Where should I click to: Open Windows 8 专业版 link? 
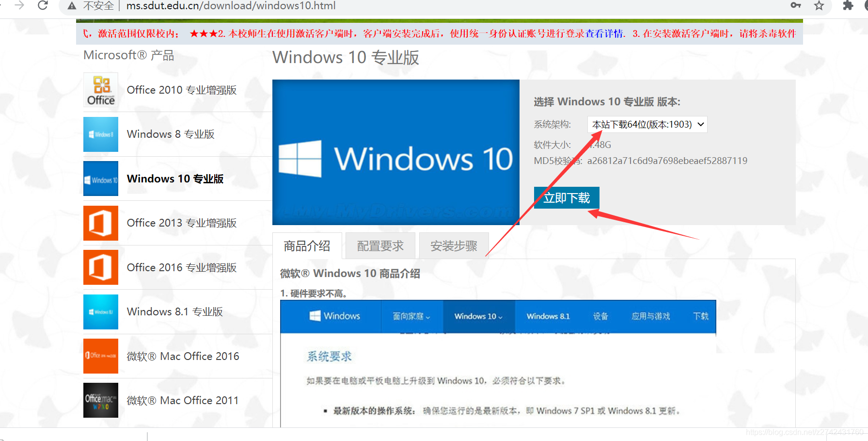click(171, 134)
